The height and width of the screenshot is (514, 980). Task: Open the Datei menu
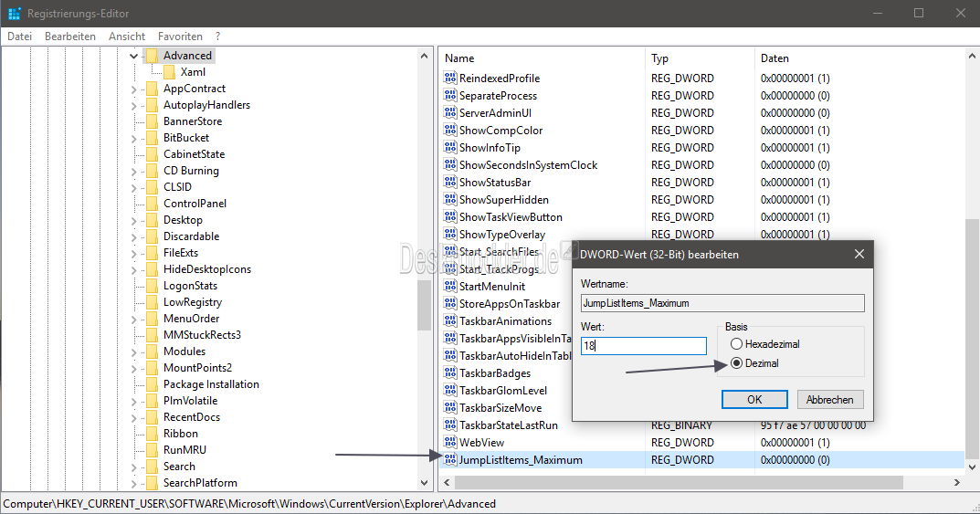point(19,37)
